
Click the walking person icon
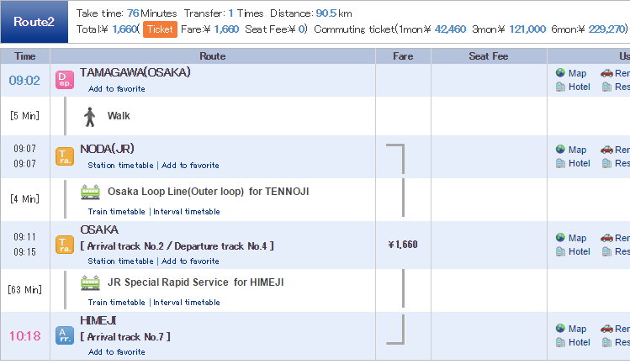[x=90, y=117]
